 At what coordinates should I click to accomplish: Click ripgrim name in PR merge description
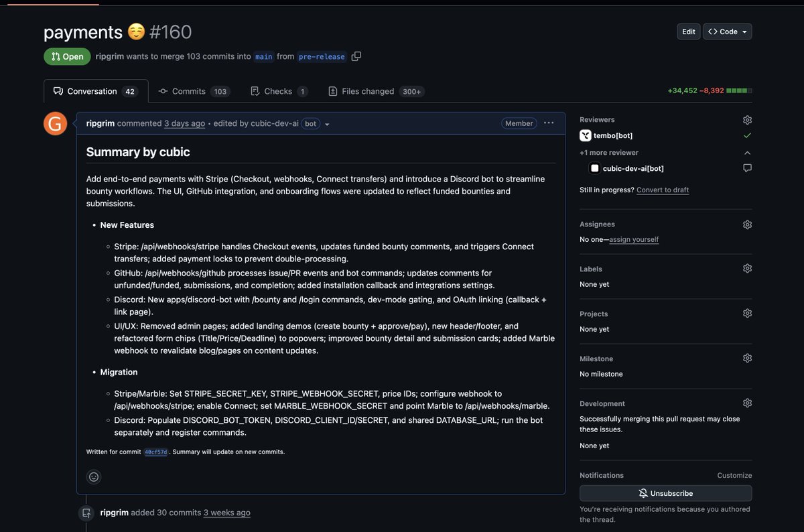coord(109,56)
